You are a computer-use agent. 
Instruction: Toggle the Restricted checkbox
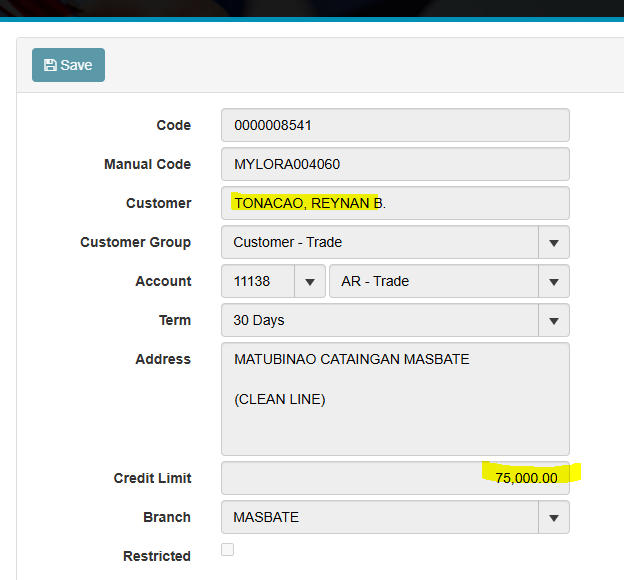tap(227, 549)
